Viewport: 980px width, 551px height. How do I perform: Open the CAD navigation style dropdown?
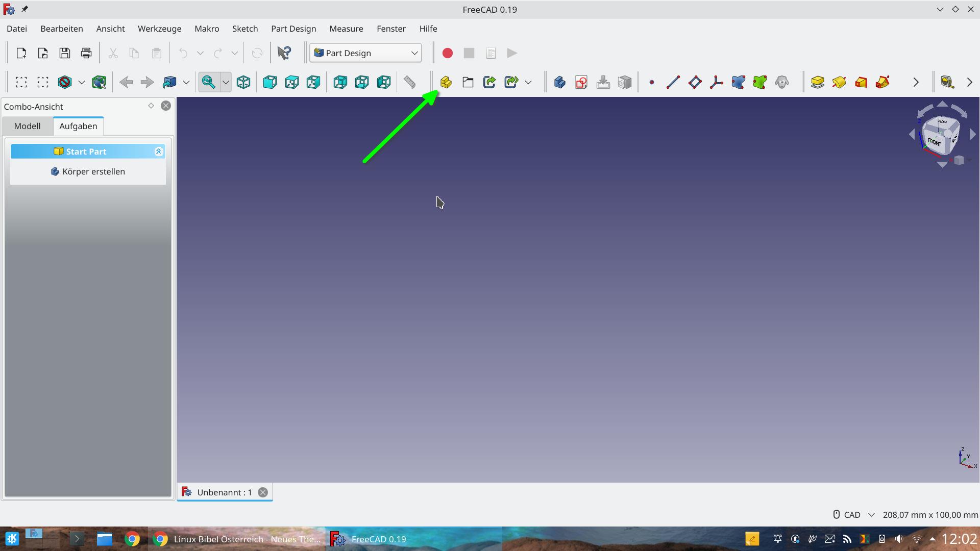click(x=872, y=515)
